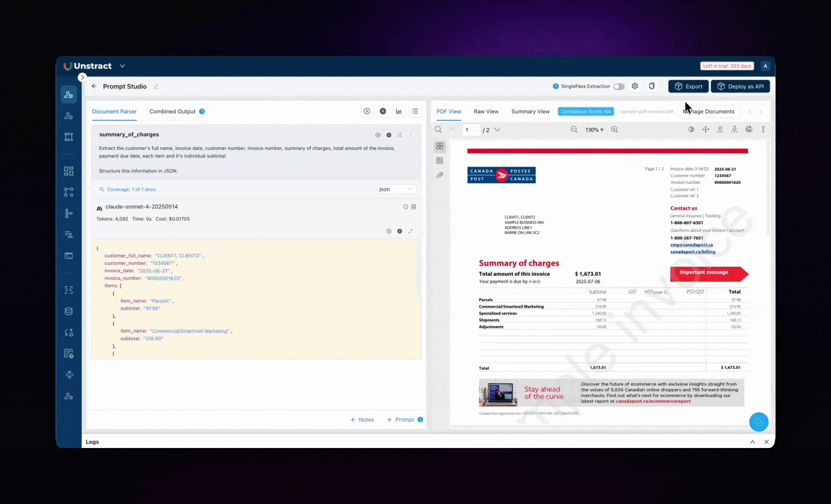Expand the Logs panel with the up chevron

pos(753,442)
